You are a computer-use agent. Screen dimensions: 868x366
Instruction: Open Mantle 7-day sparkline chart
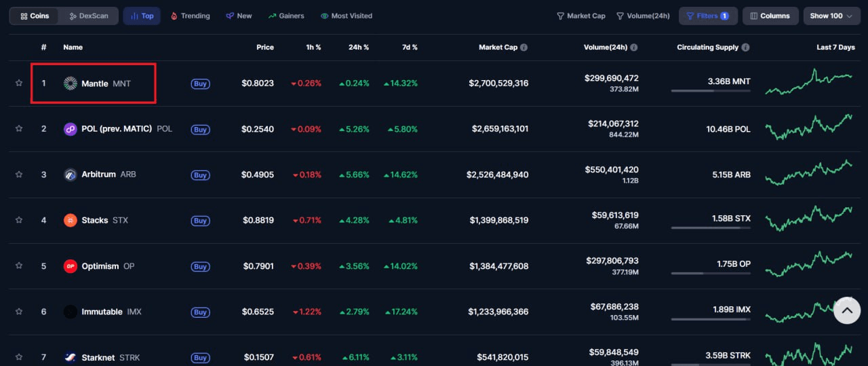click(809, 81)
